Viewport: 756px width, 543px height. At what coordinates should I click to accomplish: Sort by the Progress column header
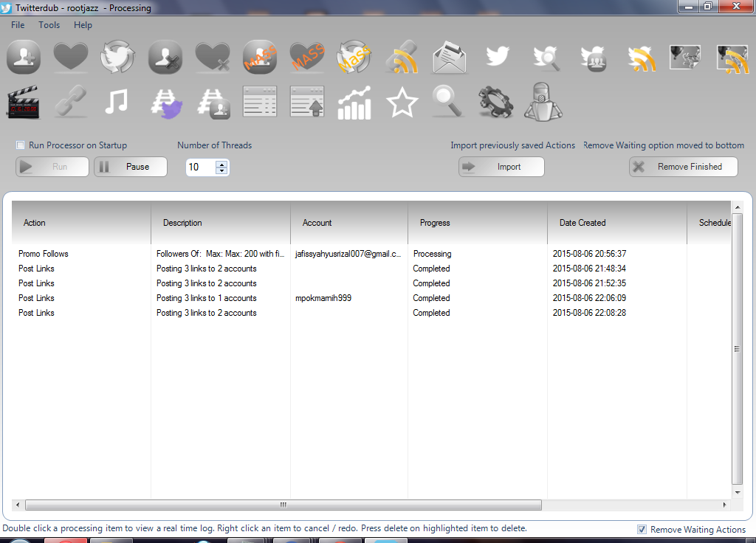coord(478,223)
